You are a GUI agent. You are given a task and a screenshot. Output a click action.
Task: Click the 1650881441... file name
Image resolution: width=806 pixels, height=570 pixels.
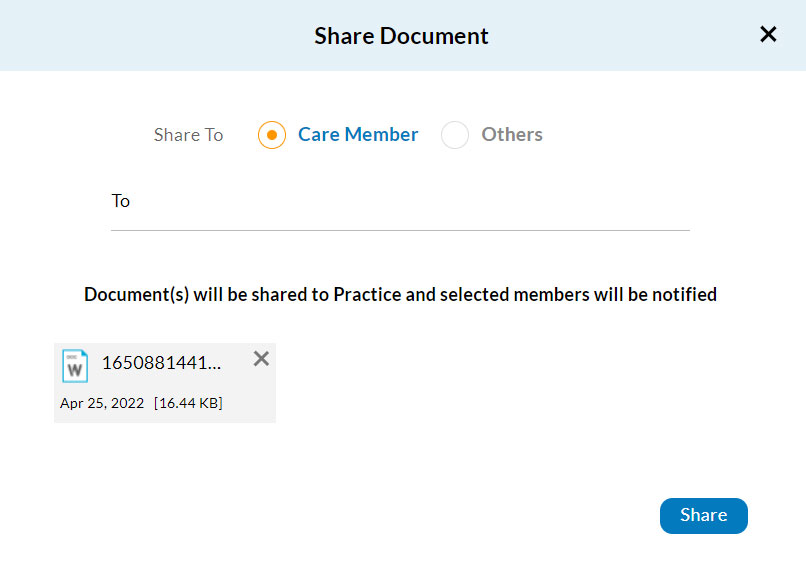point(162,363)
